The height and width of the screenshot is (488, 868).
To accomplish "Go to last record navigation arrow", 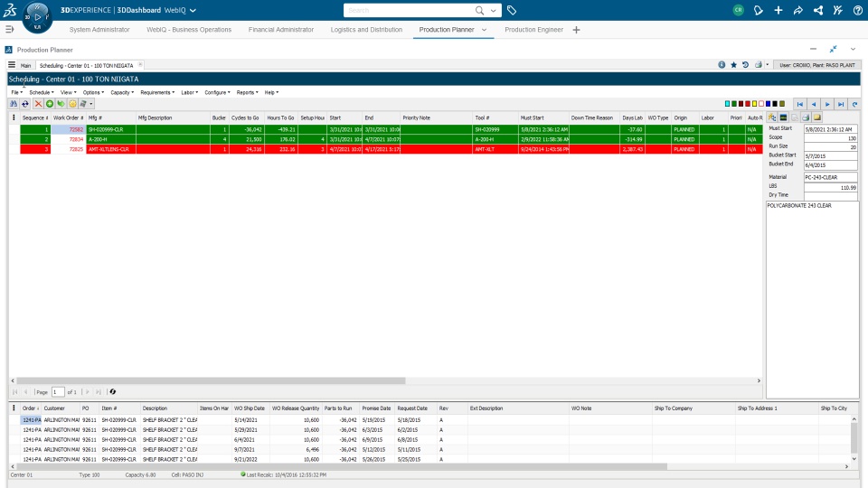I will (841, 104).
